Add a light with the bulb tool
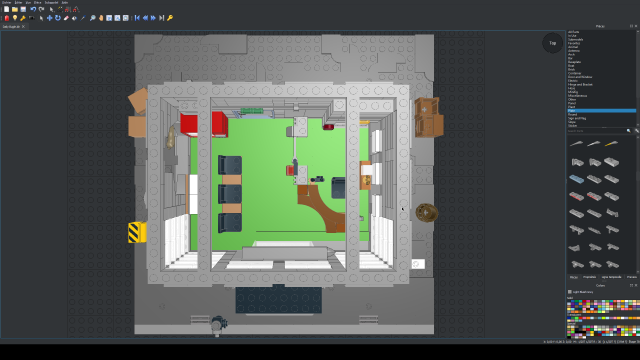This screenshot has height=360, width=640. point(15,18)
